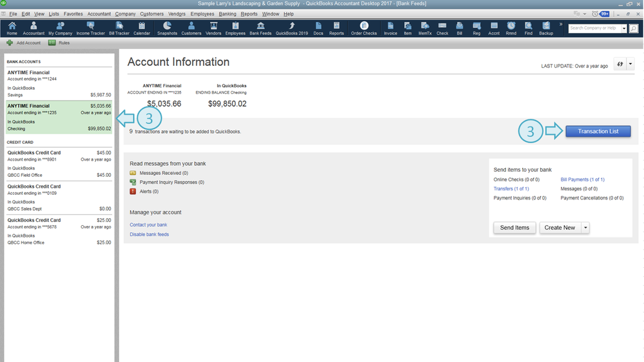Open the Item list icon
Screen dimensions: 644x362
coord(407,28)
